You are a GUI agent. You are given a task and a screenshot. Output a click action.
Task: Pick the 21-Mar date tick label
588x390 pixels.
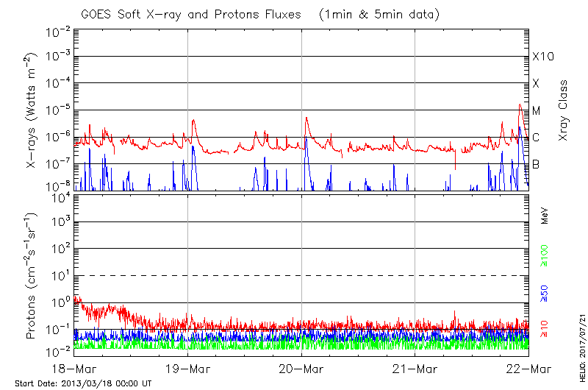[415, 368]
